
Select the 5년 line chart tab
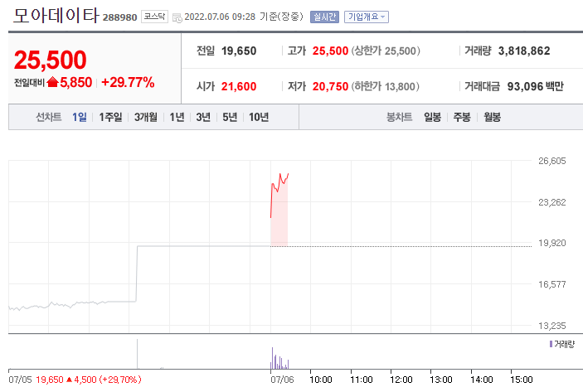[x=230, y=117]
